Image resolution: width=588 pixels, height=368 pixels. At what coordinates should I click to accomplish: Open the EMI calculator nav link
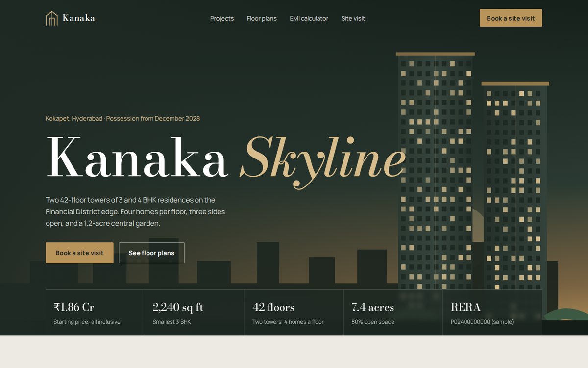[309, 18]
